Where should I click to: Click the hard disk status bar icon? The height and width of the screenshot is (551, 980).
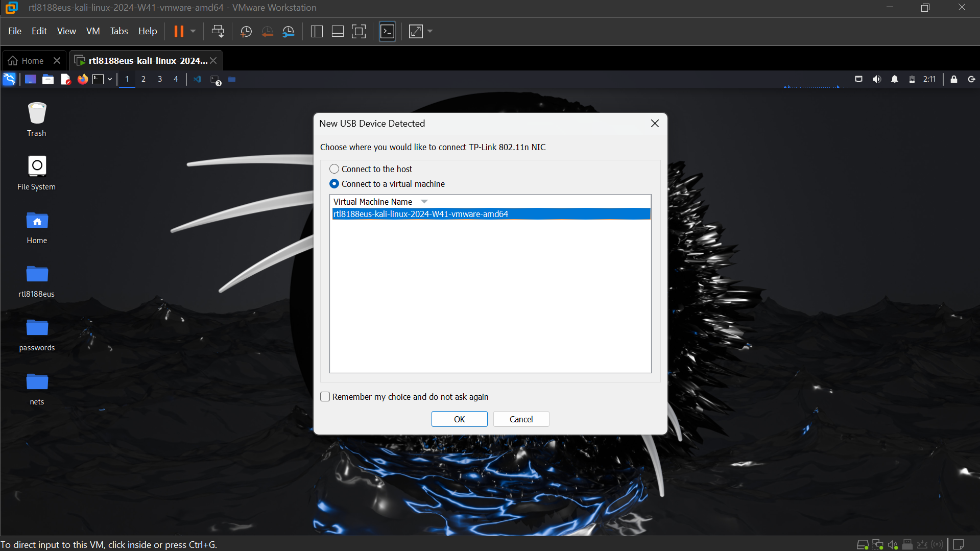click(863, 544)
